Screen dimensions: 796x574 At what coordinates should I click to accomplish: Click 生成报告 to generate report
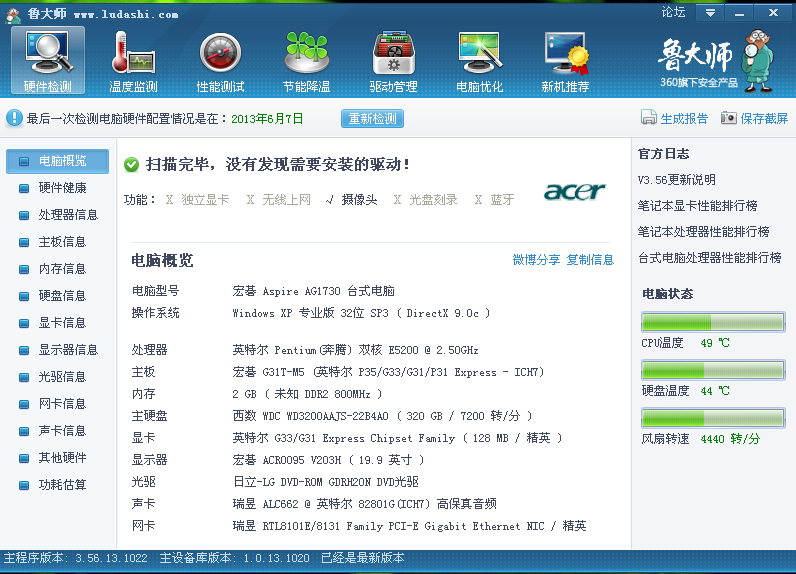pos(684,118)
